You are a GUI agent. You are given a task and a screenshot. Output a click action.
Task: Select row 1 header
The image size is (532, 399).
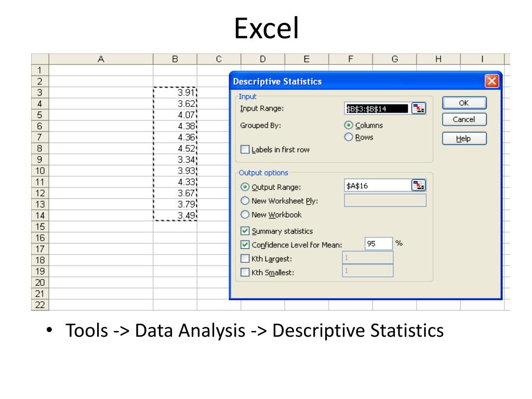point(39,70)
